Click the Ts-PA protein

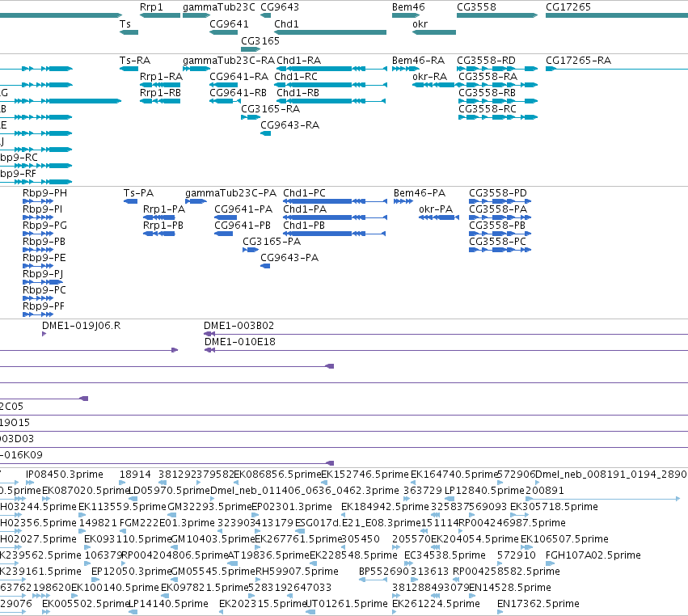coord(130,201)
